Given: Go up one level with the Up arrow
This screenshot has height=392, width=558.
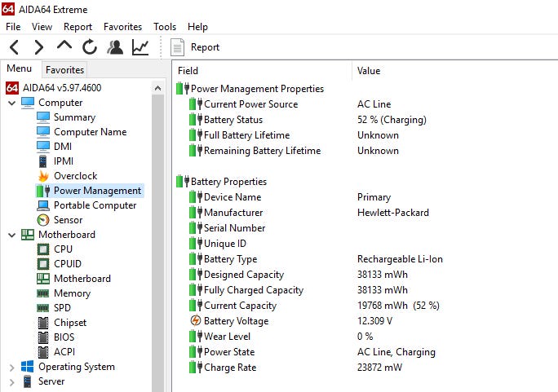Looking at the screenshot, I should [64, 47].
